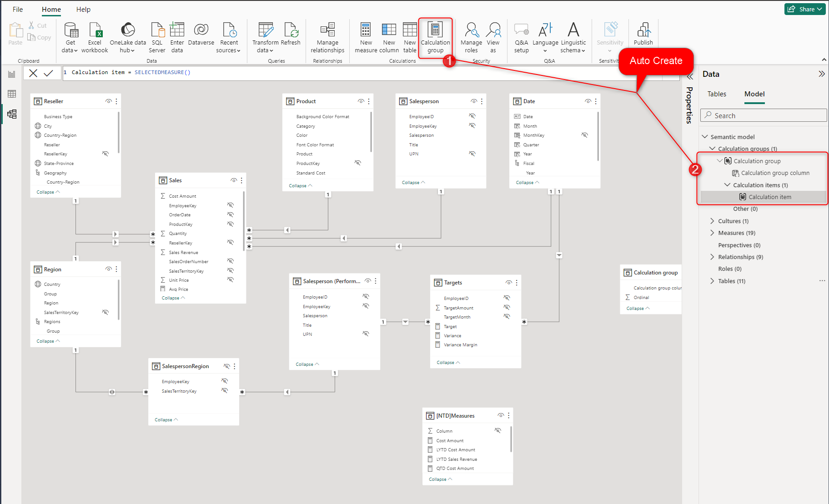
Task: Cancel formula edit with X icon
Action: [x=33, y=73]
